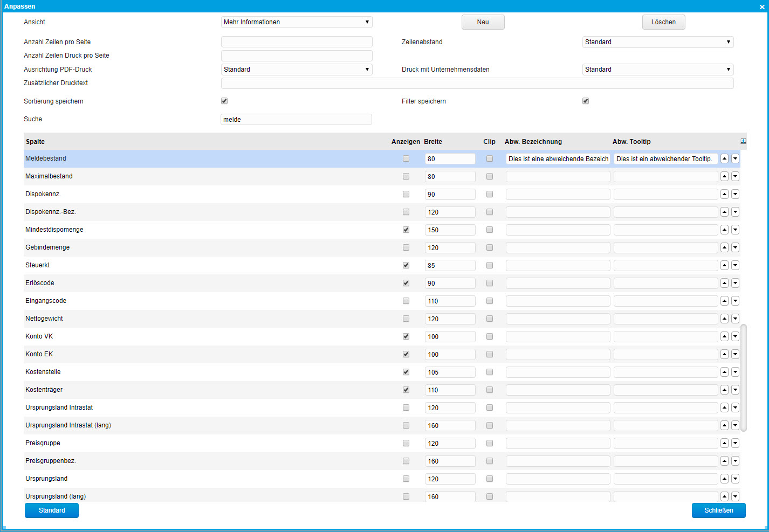
Task: Enable Anzeigen for the Meldebestand column
Action: coord(406,158)
